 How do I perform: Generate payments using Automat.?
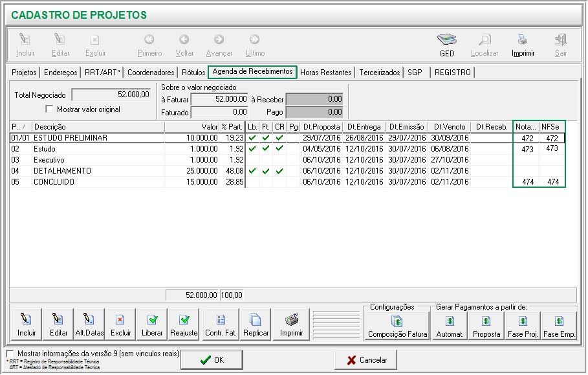pyautogui.click(x=450, y=326)
